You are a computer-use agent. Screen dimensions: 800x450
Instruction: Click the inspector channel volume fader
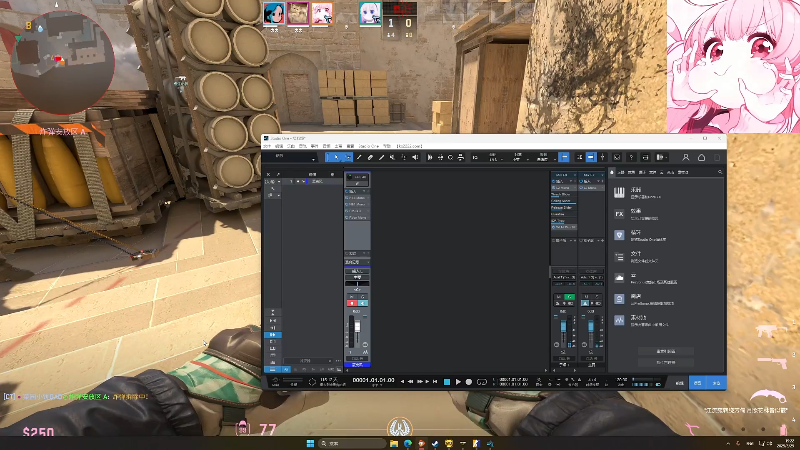[358, 327]
